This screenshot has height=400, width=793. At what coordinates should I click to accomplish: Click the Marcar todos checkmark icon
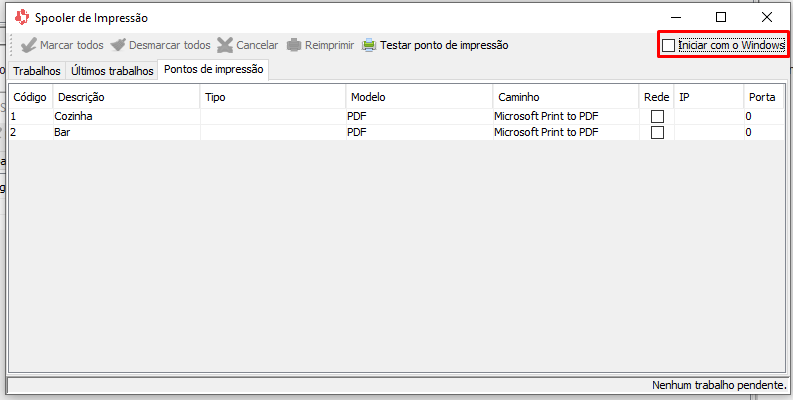[28, 45]
